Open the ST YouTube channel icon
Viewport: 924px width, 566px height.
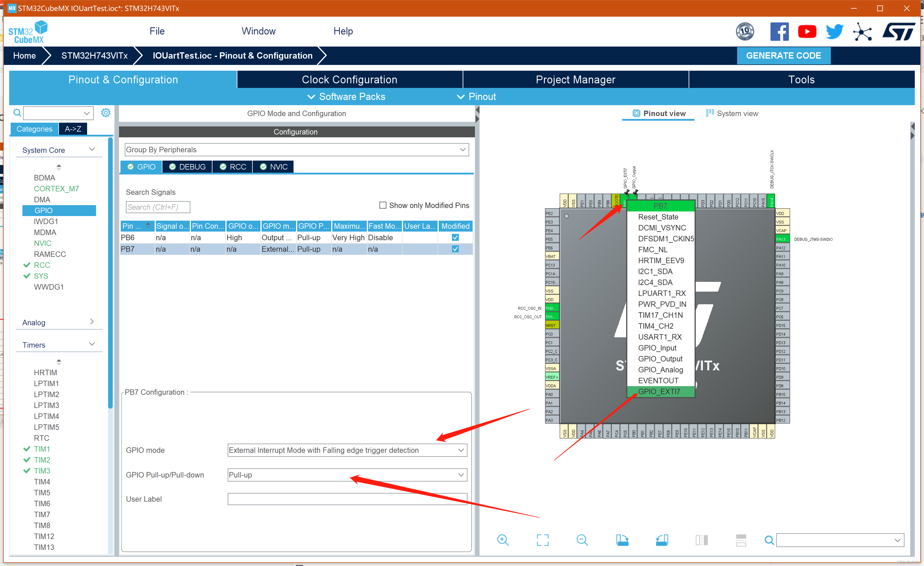(807, 32)
